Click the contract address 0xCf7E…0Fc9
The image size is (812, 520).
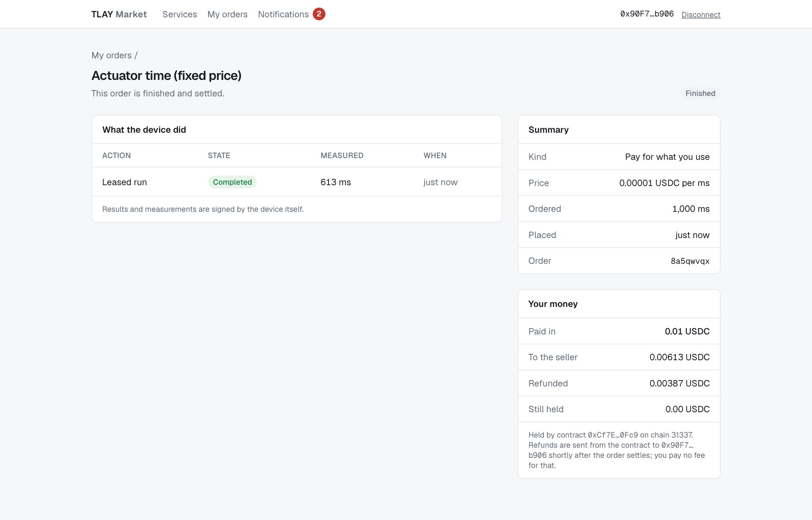point(613,435)
